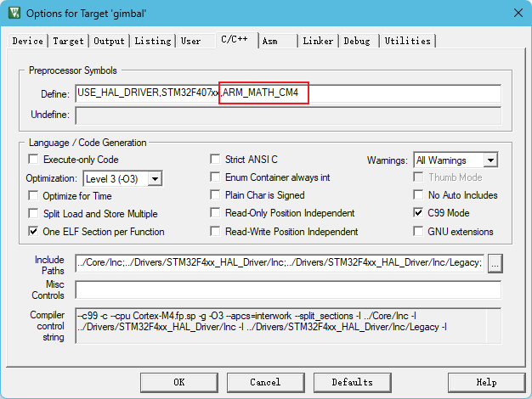Screen dimensions: 532x399
Task: Click the Include Paths field
Action: tap(280, 263)
